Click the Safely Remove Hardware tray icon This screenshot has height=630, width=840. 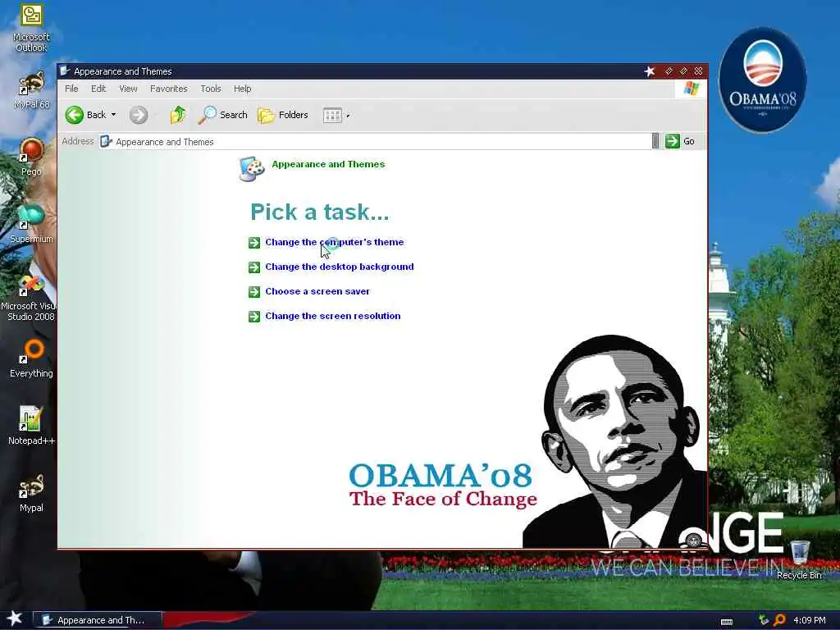coord(764,620)
